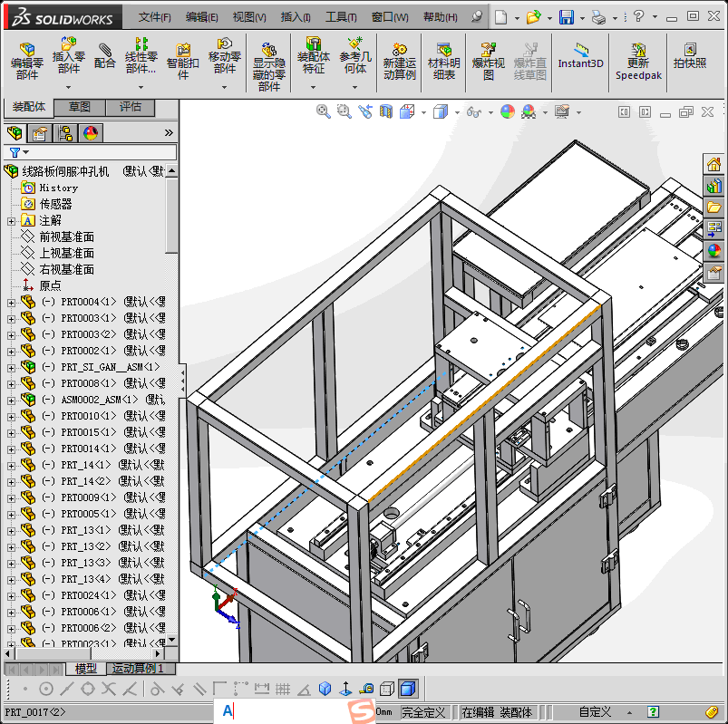Image resolution: width=728 pixels, height=724 pixels.
Task: Open the 文件(F) menu
Action: pyautogui.click(x=154, y=17)
